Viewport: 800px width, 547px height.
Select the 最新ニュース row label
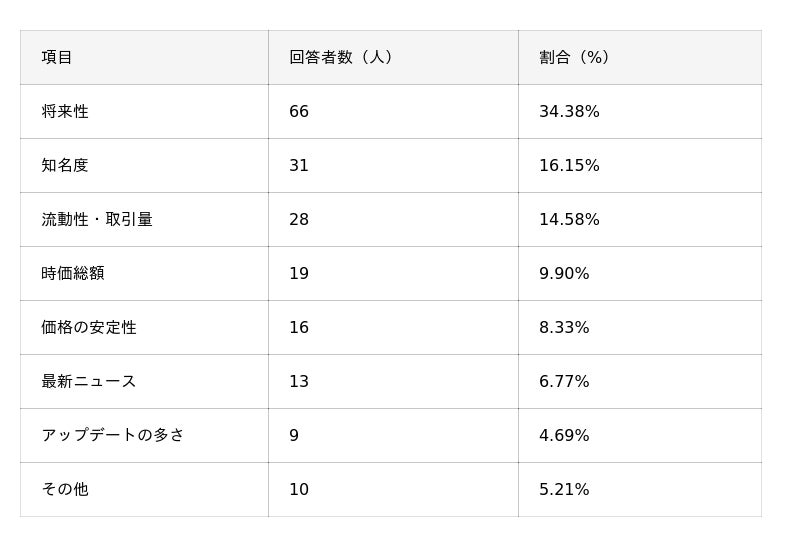click(89, 382)
